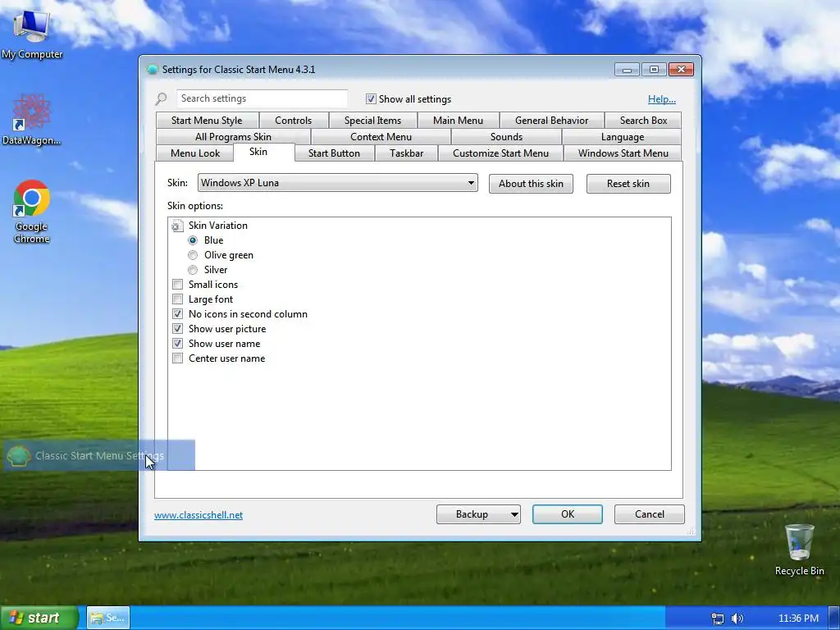Visit www.classicshell.net link

click(199, 515)
